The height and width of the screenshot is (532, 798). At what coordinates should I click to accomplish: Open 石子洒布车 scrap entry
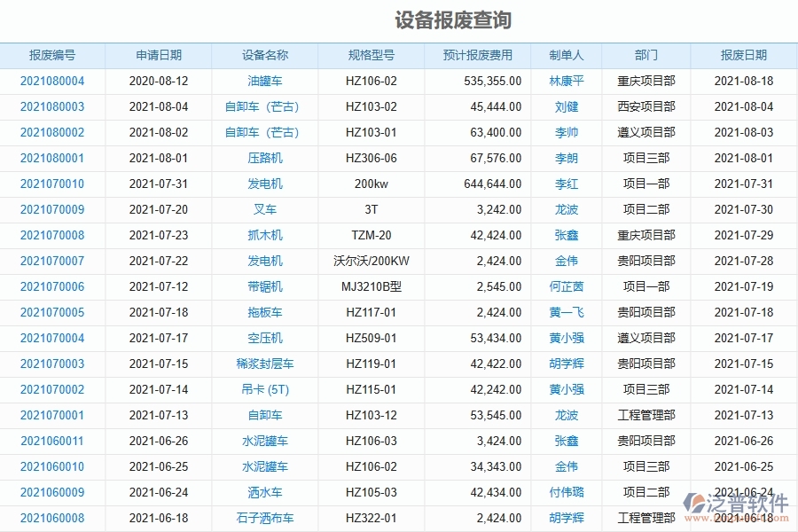coord(263,518)
